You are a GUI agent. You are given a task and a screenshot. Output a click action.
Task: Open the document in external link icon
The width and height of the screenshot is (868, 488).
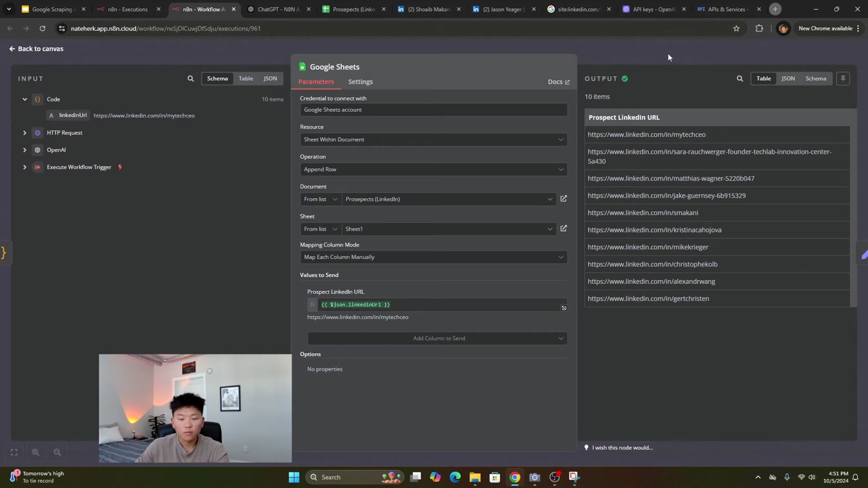(564, 199)
